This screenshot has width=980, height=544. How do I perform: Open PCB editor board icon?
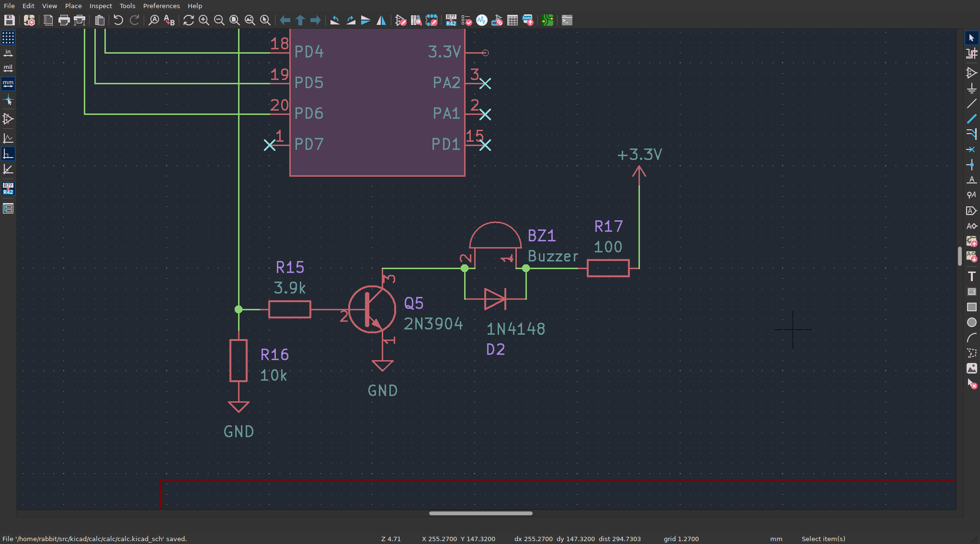point(547,20)
